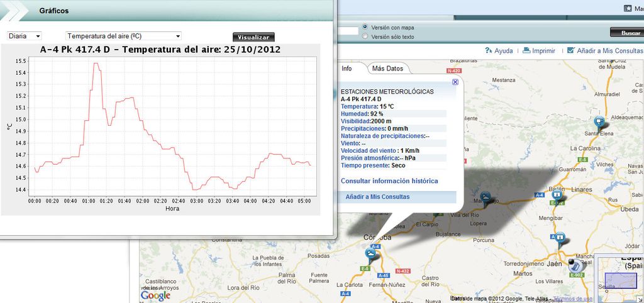Screen dimensions: 644x303
Task: Click the Úbeda city label on the map
Action: point(629,209)
